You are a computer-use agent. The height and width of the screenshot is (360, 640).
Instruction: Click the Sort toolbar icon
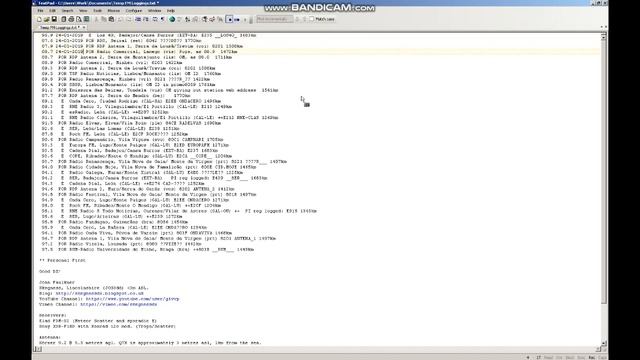pos(187,19)
